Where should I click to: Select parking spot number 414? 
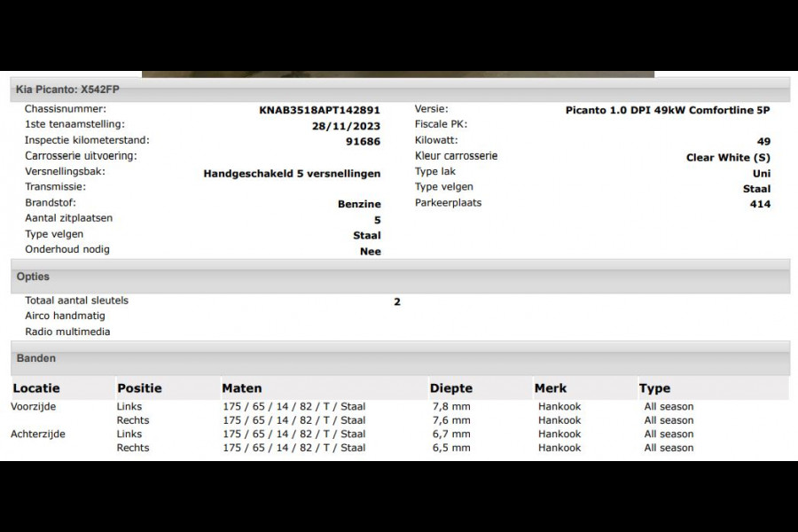(761, 204)
